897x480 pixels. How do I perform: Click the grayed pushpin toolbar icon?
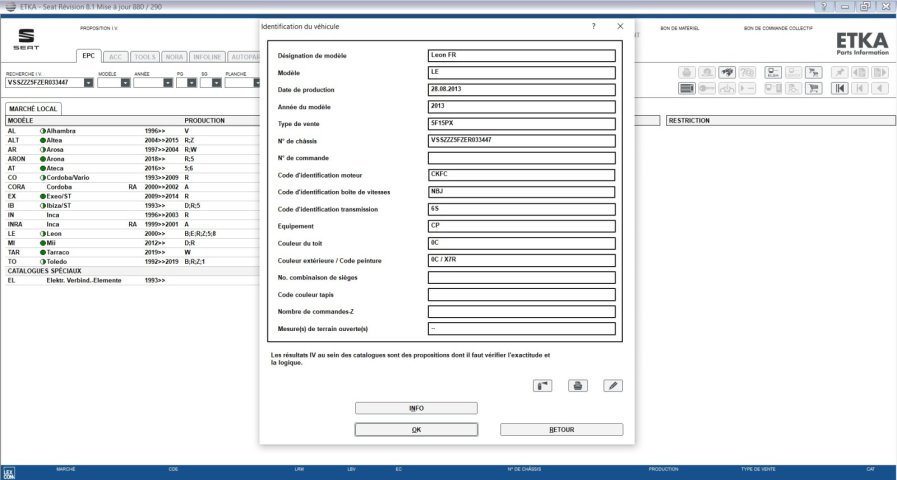[x=839, y=73]
